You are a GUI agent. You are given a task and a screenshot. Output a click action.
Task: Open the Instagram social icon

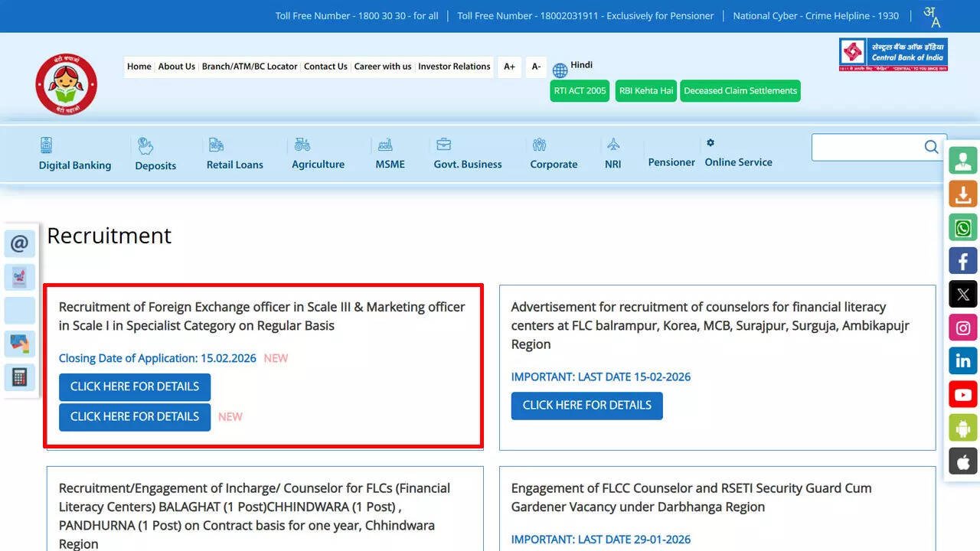click(962, 328)
